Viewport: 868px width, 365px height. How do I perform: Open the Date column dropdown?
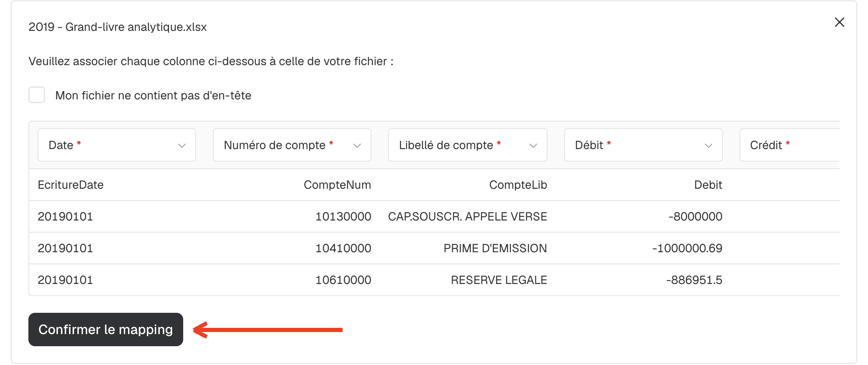[x=117, y=145]
